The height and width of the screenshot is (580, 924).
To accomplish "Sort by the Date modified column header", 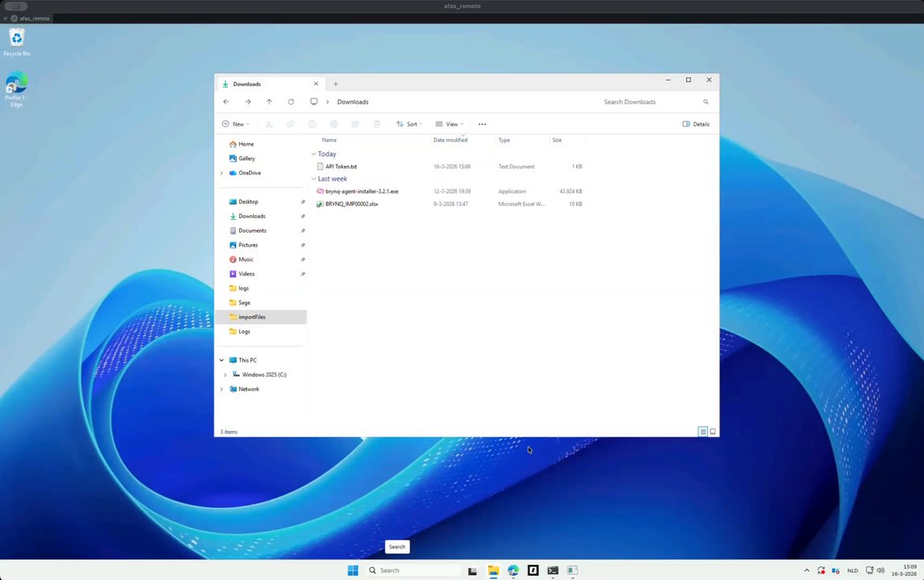I will pyautogui.click(x=450, y=140).
